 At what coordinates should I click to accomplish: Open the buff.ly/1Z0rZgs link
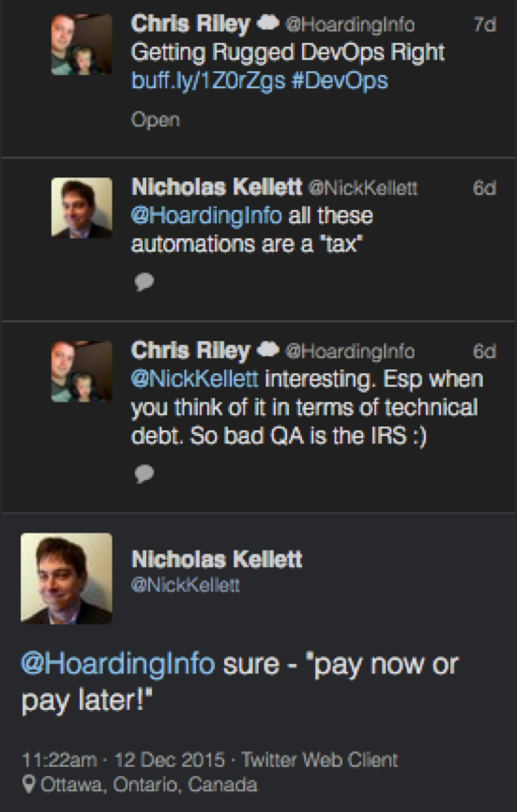[x=207, y=81]
